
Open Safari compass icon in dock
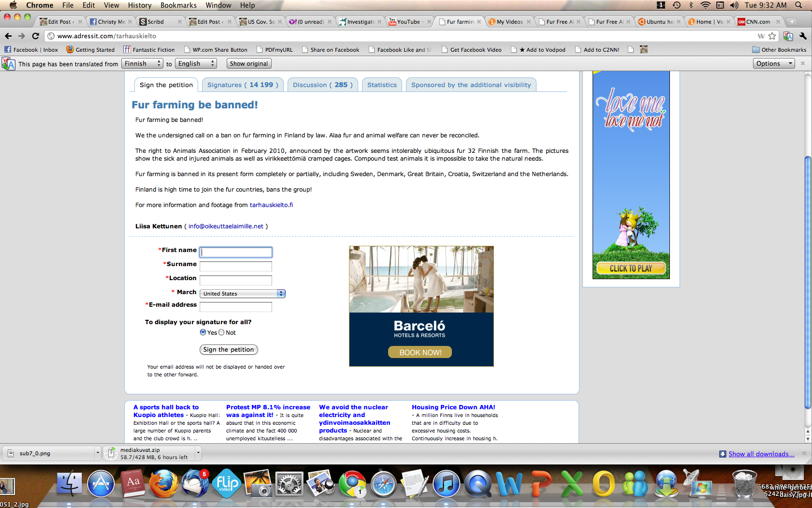point(383,484)
